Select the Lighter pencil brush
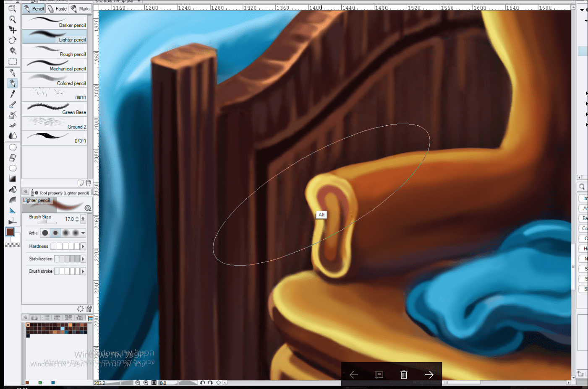 pos(55,36)
